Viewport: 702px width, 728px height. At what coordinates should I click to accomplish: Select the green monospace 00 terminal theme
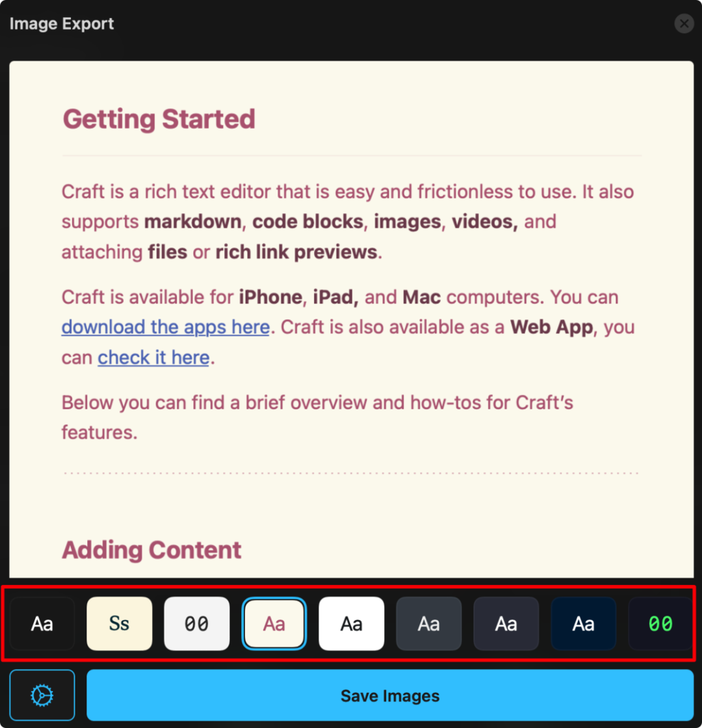click(x=660, y=623)
